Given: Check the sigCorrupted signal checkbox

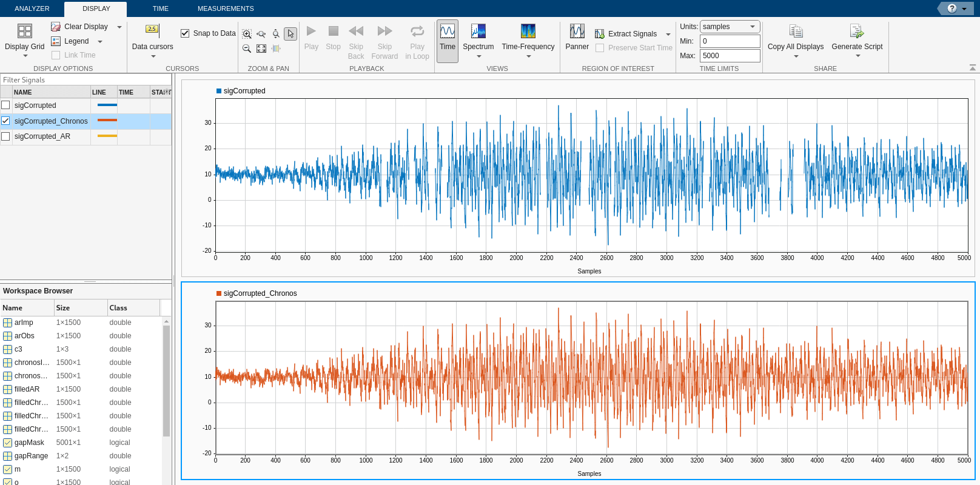Looking at the screenshot, I should [x=5, y=105].
